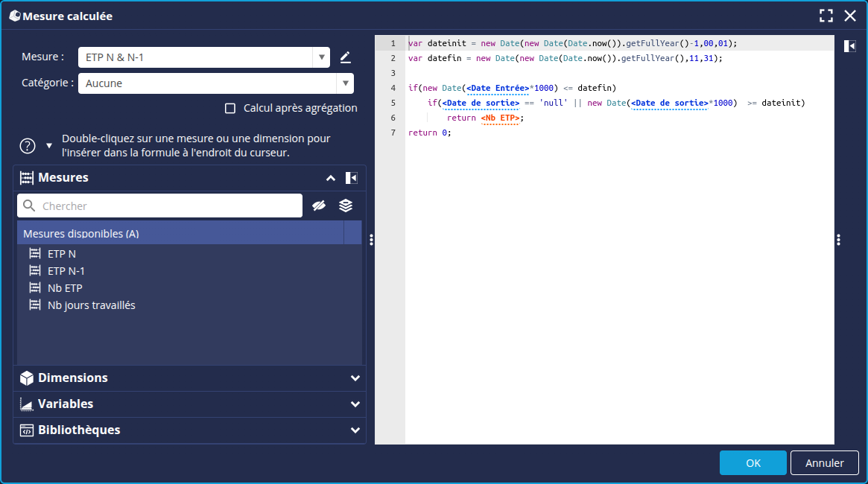Expand the Bibliothèques section

tap(355, 430)
